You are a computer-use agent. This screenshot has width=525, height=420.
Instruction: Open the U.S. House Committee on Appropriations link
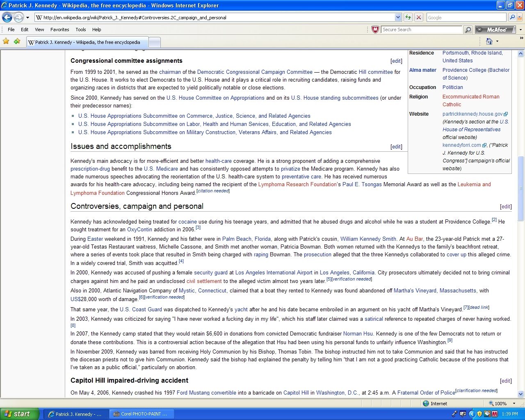coord(215,98)
